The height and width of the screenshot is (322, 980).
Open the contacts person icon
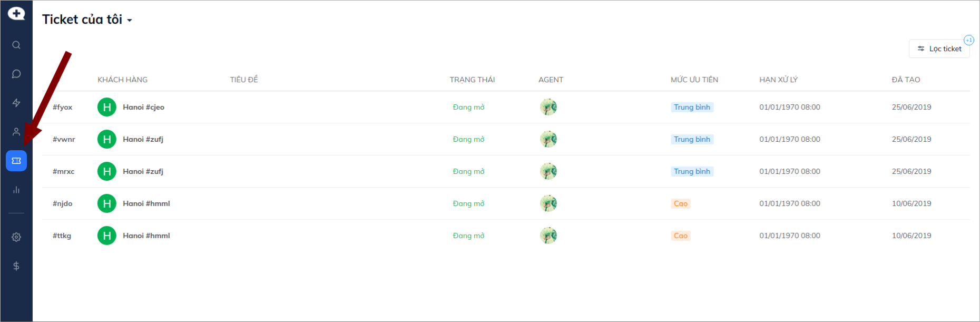coord(16,132)
